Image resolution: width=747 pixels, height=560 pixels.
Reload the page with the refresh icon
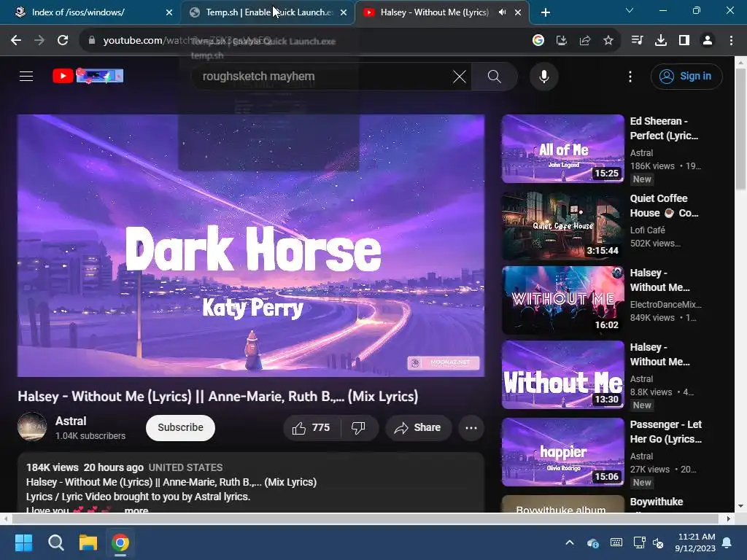63,41
